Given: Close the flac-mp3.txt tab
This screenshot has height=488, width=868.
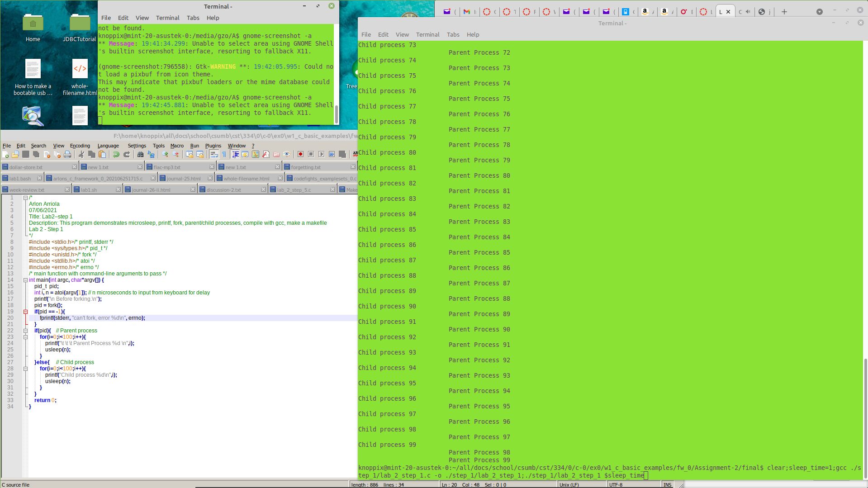Looking at the screenshot, I should tap(212, 167).
